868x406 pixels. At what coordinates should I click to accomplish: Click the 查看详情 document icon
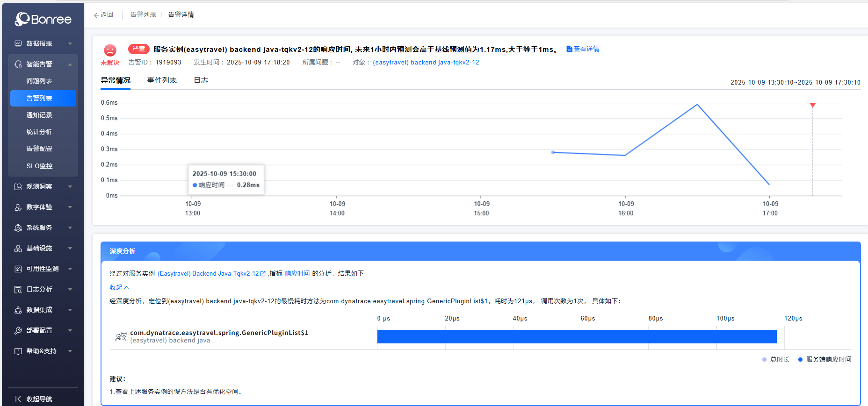pos(569,49)
